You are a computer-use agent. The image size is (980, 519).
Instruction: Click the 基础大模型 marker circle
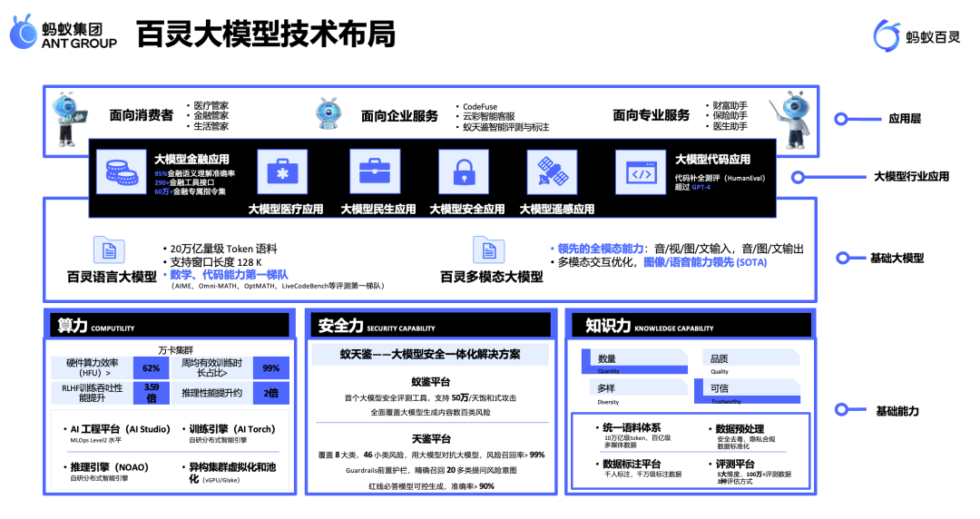(x=842, y=258)
